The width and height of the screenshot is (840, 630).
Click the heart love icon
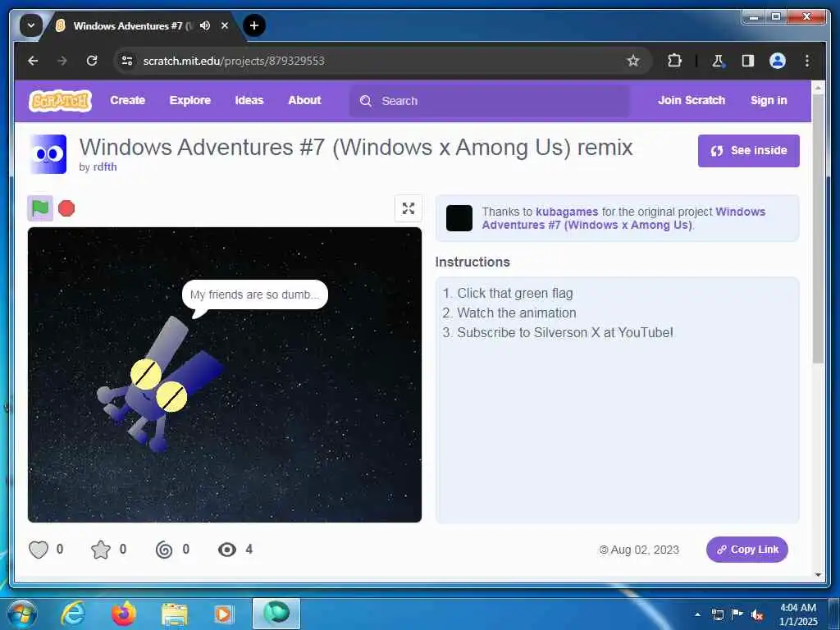point(39,550)
